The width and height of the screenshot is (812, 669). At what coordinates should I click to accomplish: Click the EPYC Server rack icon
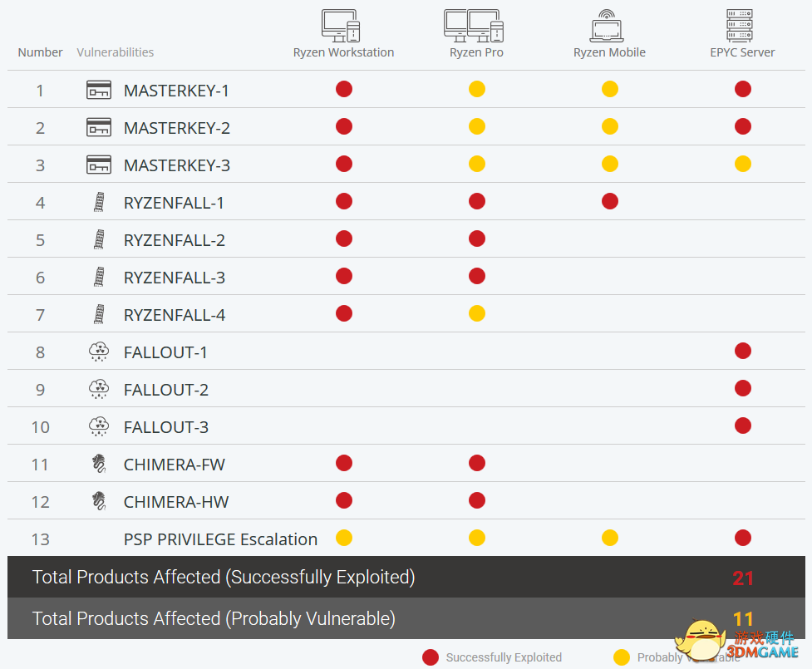[x=740, y=26]
